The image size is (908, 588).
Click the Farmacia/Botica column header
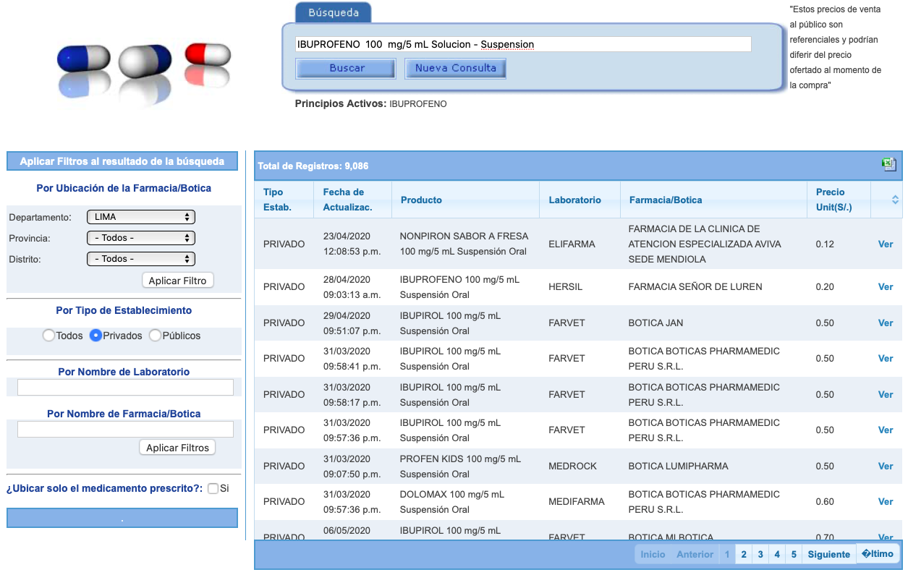713,200
